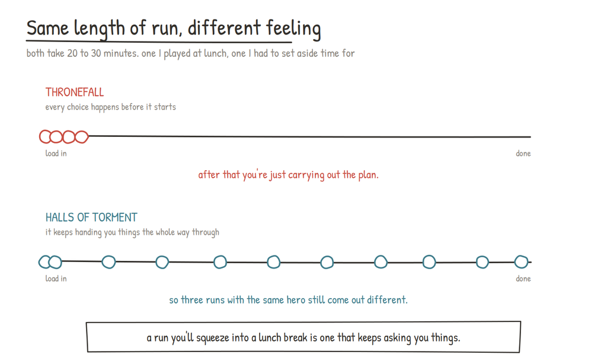Click the teal 'three runs' caption
Viewport: 607px width, 364px height.
tap(289, 300)
